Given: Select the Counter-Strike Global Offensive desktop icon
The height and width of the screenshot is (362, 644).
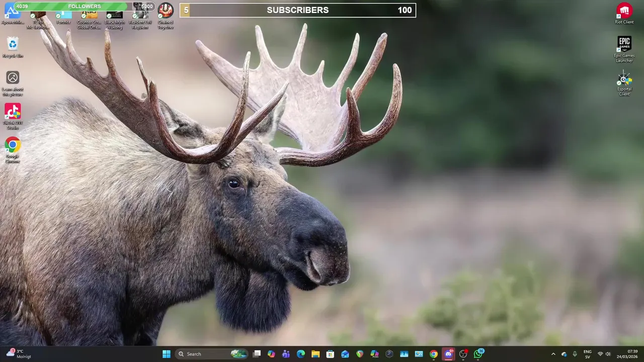Looking at the screenshot, I should click(89, 20).
